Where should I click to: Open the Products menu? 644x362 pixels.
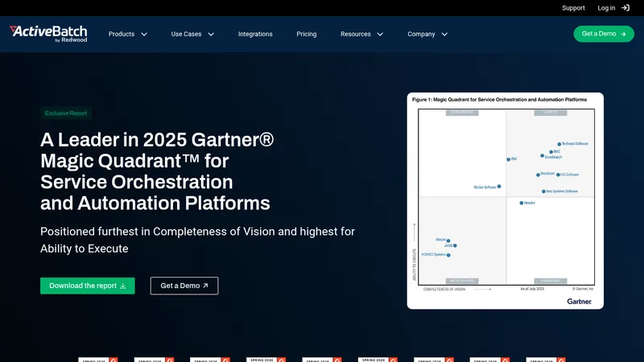point(122,34)
